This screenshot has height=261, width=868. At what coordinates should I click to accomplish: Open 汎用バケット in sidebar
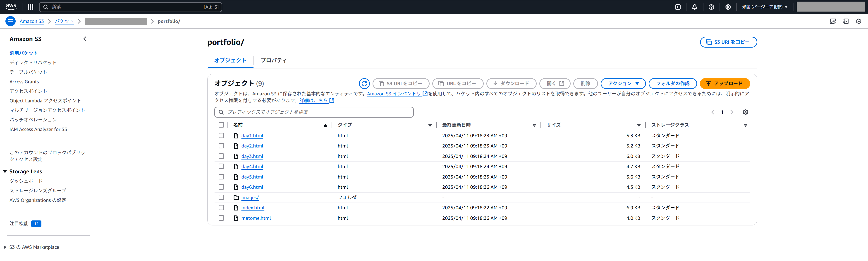click(24, 53)
